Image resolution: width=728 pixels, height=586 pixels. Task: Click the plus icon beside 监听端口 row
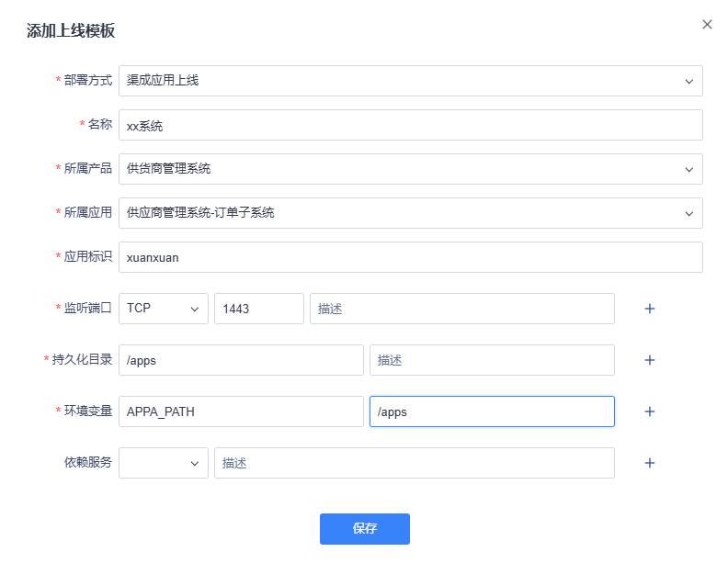pyautogui.click(x=649, y=309)
